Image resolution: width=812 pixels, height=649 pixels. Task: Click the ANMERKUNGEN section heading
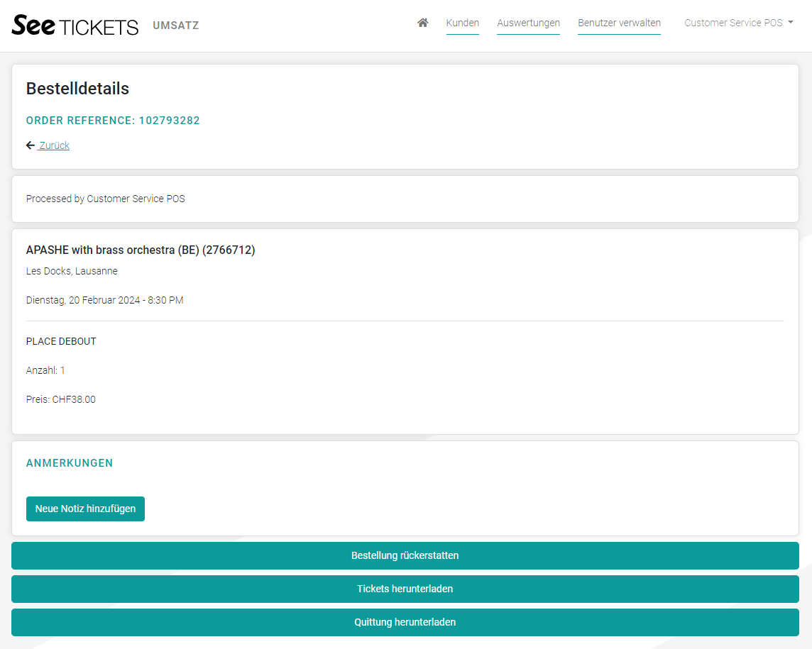click(x=70, y=463)
